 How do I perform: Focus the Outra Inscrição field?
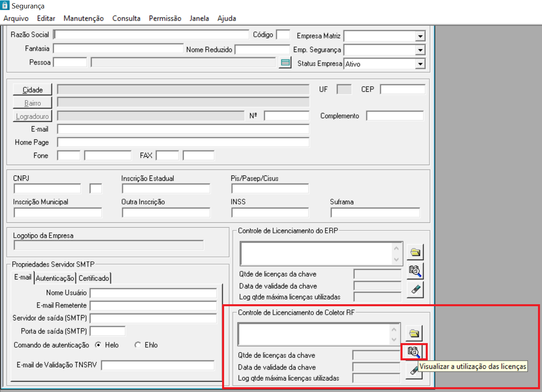[166, 212]
